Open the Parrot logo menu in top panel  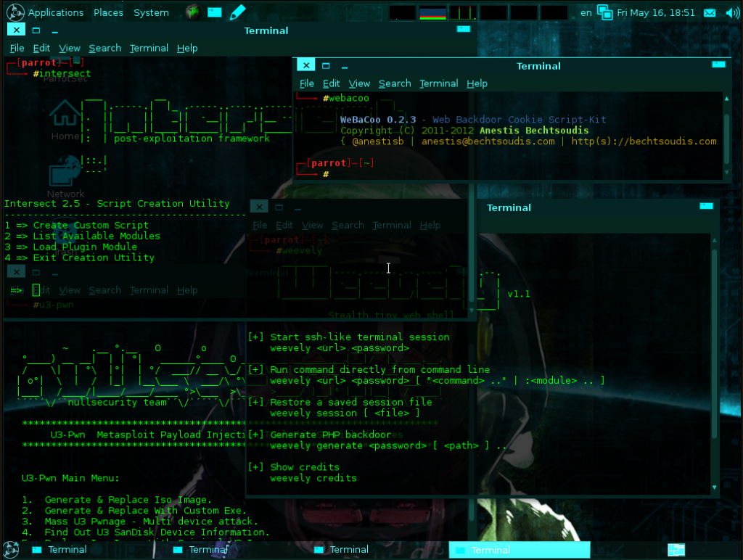point(15,12)
